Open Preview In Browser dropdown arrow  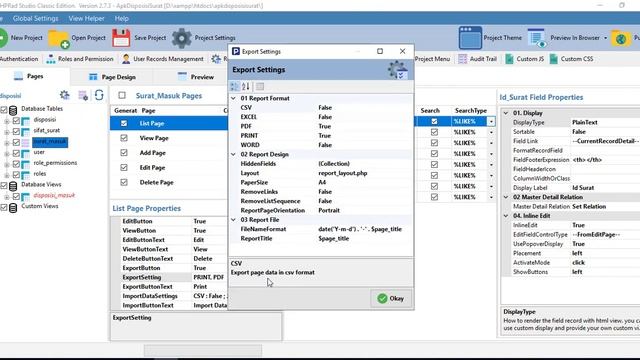606,38
